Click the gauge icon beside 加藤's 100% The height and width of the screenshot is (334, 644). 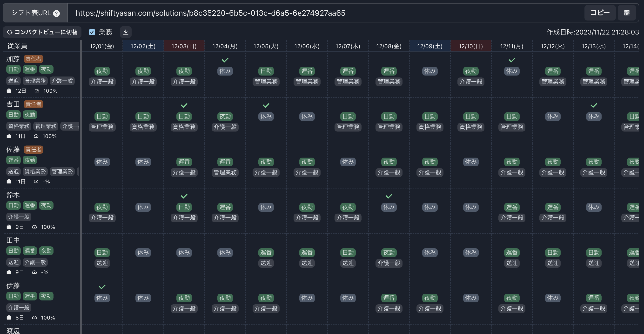coord(37,91)
